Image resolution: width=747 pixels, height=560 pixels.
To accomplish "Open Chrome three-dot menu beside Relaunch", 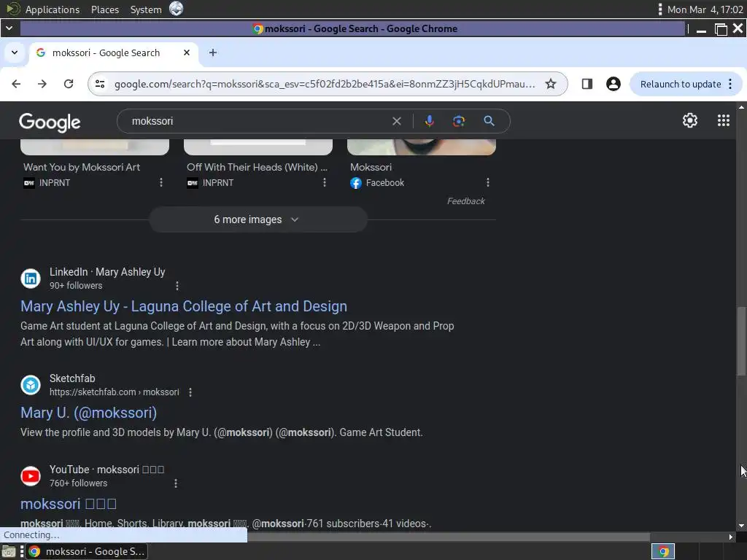I will coord(730,84).
